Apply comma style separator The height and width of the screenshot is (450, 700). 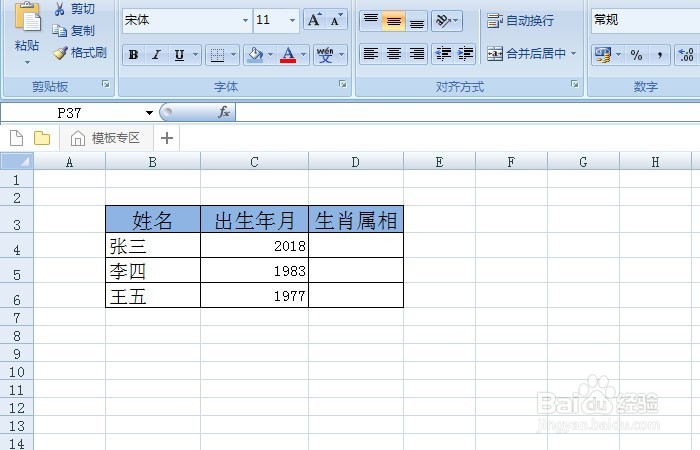(659, 55)
